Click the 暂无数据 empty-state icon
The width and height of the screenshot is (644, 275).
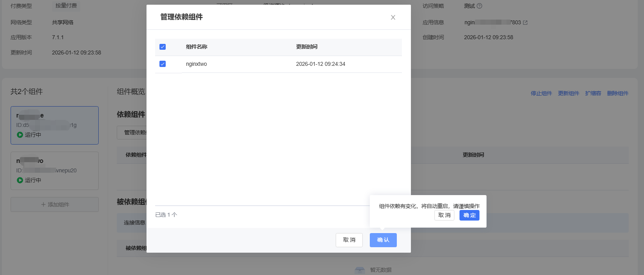tap(359, 270)
